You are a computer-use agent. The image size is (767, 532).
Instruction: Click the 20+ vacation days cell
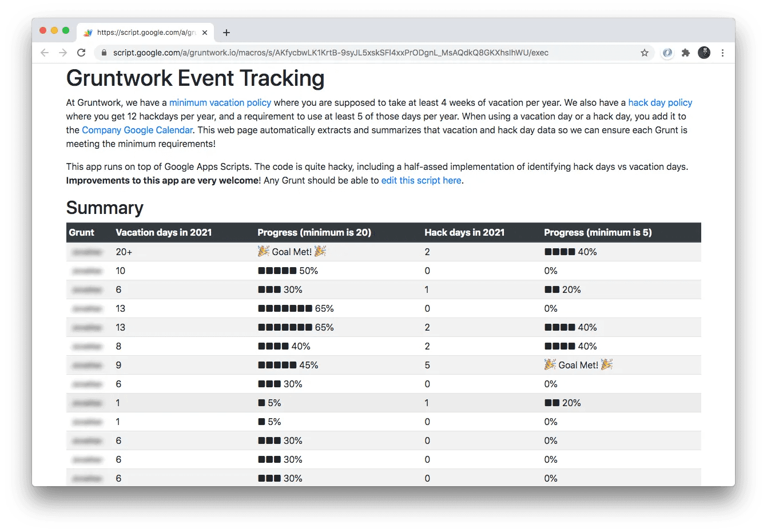coord(124,252)
